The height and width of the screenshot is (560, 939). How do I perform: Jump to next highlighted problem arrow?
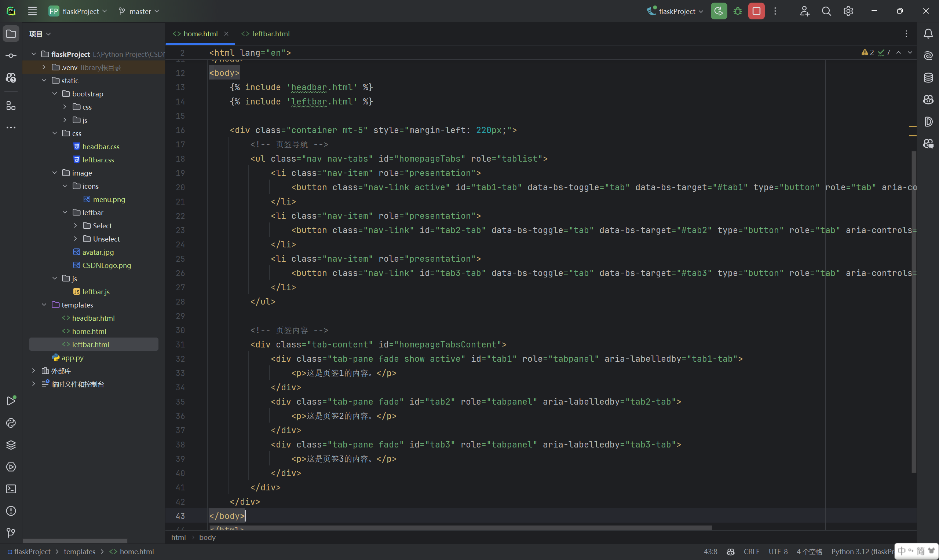[x=910, y=52]
